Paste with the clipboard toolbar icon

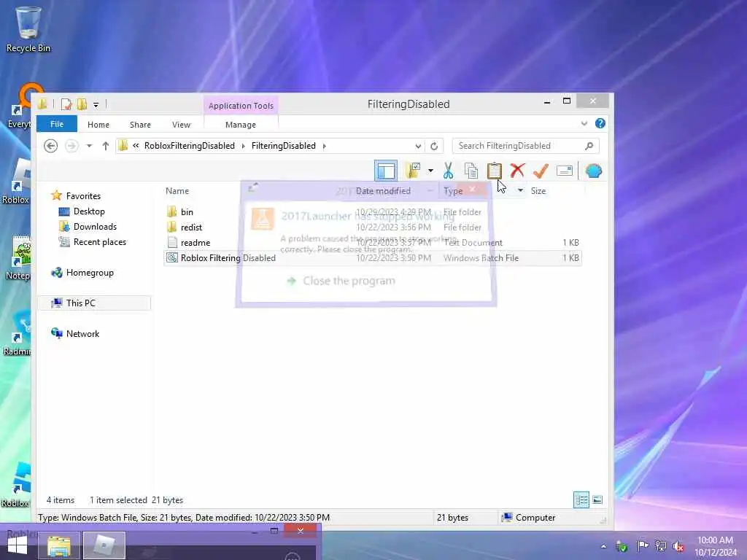click(494, 171)
